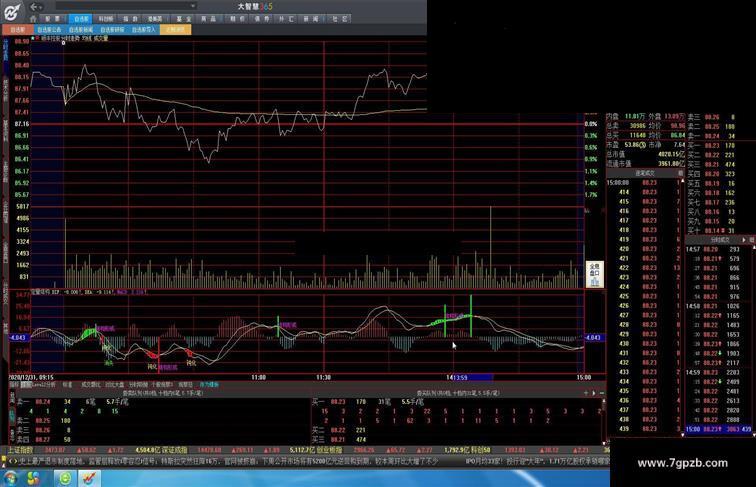Switch to the 科创板 tab
Screen dimensions: 756x487
106,19
